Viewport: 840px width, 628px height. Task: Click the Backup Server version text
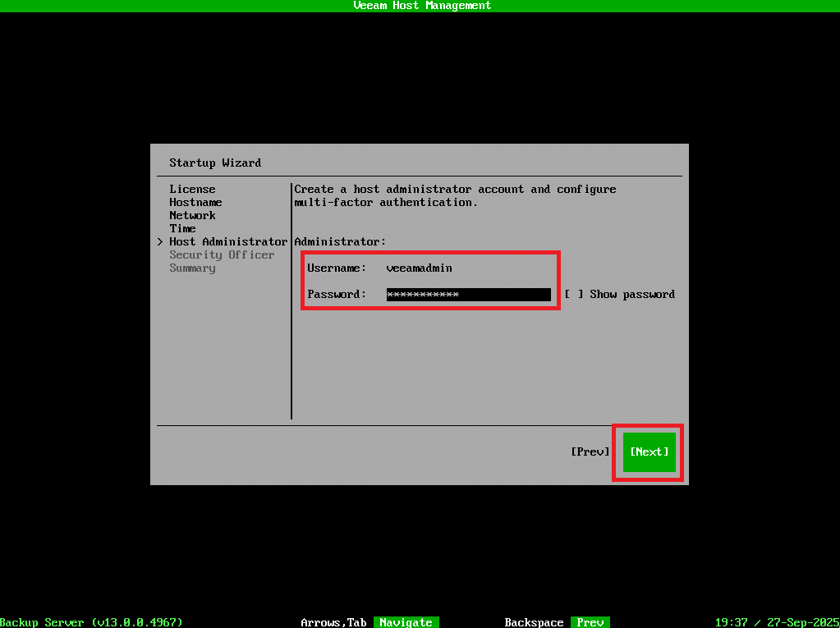pyautogui.click(x=91, y=622)
